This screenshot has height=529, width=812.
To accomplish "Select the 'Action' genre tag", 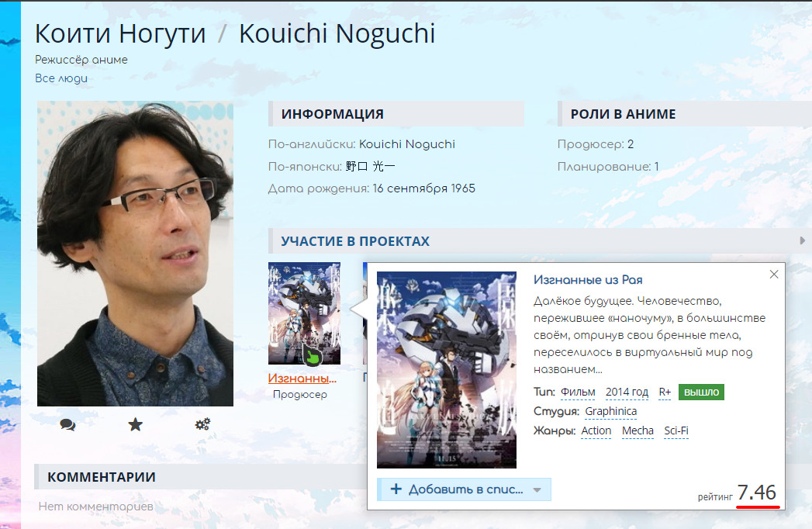I will (596, 430).
